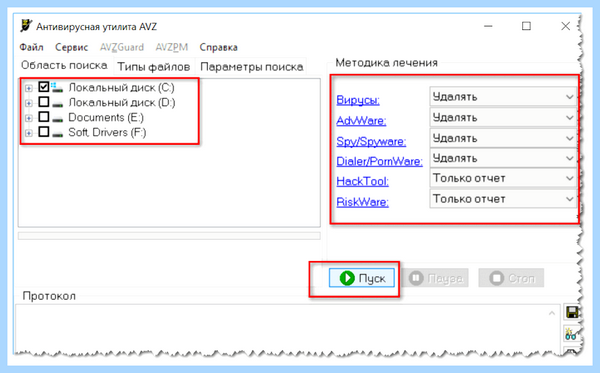Viewport: 600px width, 373px height.
Task: Open the Spy/Spyware action dropdown
Action: (x=503, y=138)
